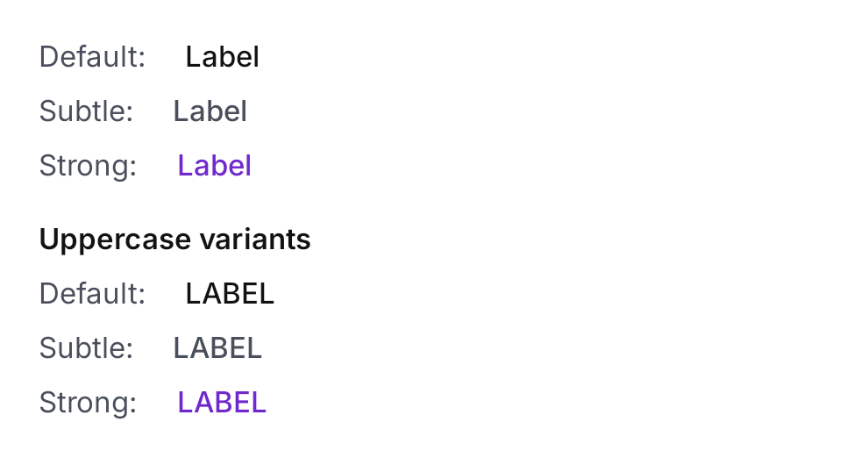Select the gray uppercase Subtle LABEL

(217, 347)
